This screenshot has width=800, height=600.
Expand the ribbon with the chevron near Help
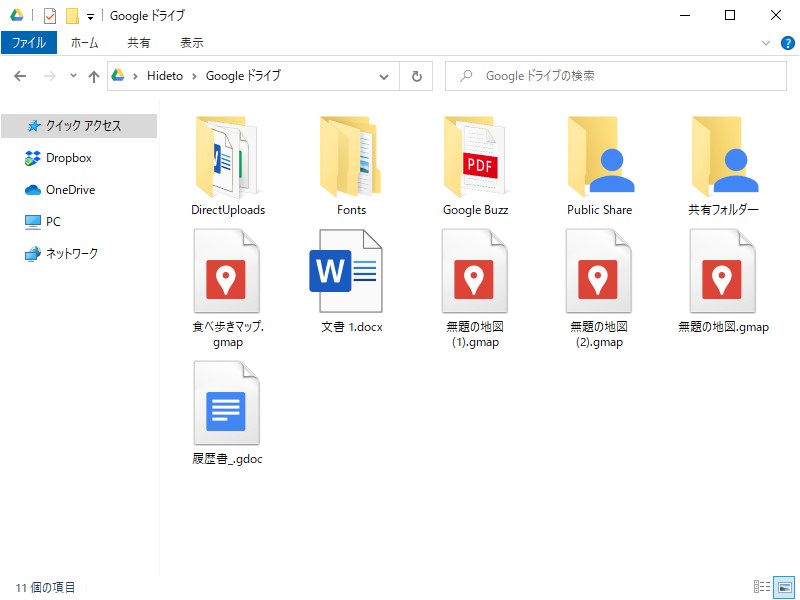coord(766,43)
